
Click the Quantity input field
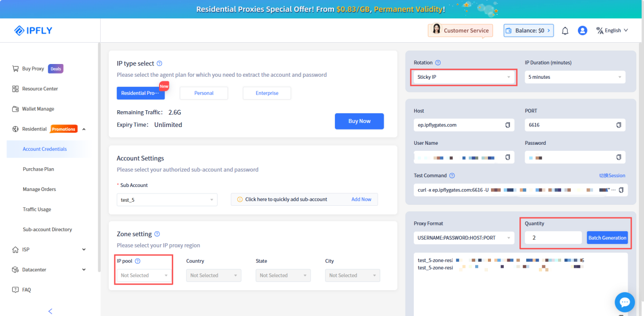coord(553,238)
